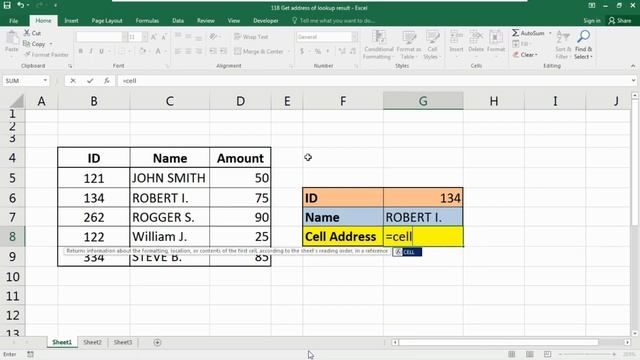Select the Sheet2 tab

[92, 342]
